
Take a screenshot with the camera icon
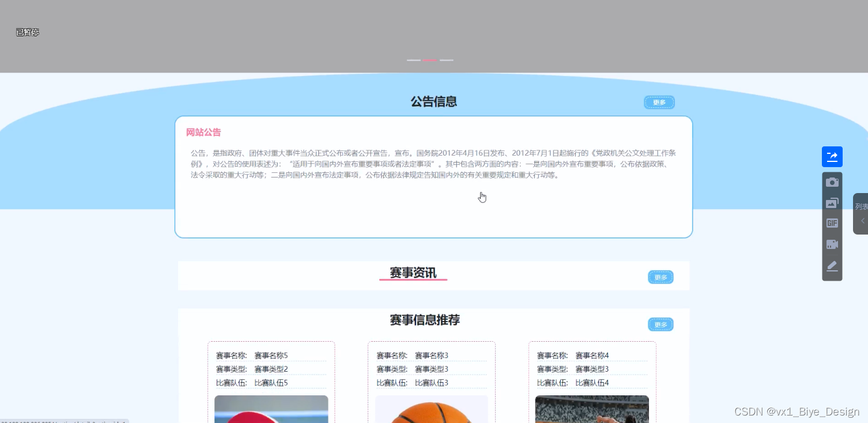click(x=832, y=182)
